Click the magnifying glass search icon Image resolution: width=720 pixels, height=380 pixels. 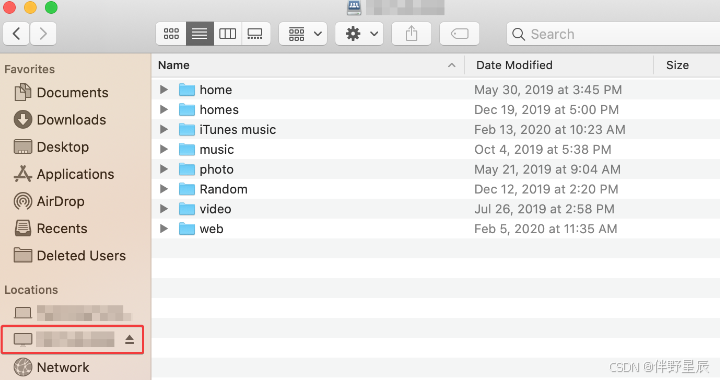click(518, 34)
